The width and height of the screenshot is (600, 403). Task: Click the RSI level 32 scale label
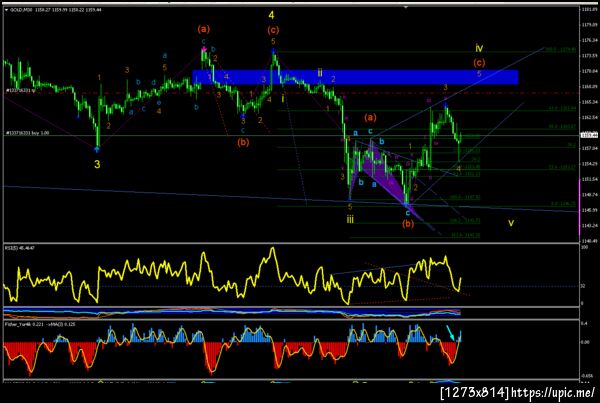583,286
